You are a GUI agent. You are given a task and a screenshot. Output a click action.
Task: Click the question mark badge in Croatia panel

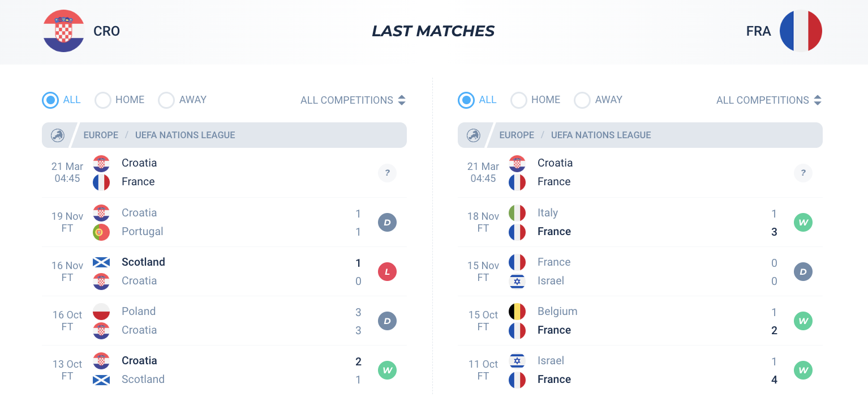click(387, 173)
